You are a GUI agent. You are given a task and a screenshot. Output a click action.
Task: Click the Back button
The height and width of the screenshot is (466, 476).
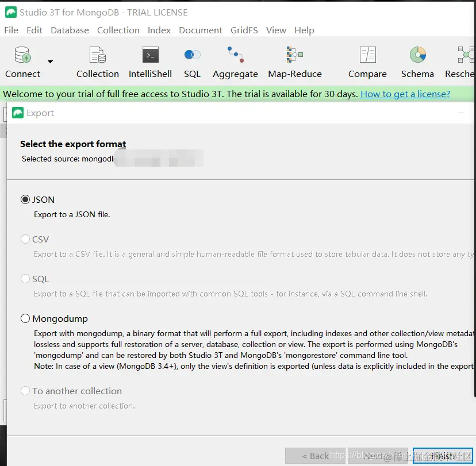315,456
